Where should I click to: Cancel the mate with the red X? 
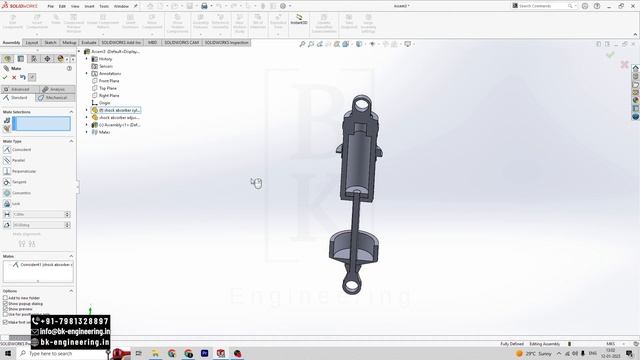click(14, 78)
